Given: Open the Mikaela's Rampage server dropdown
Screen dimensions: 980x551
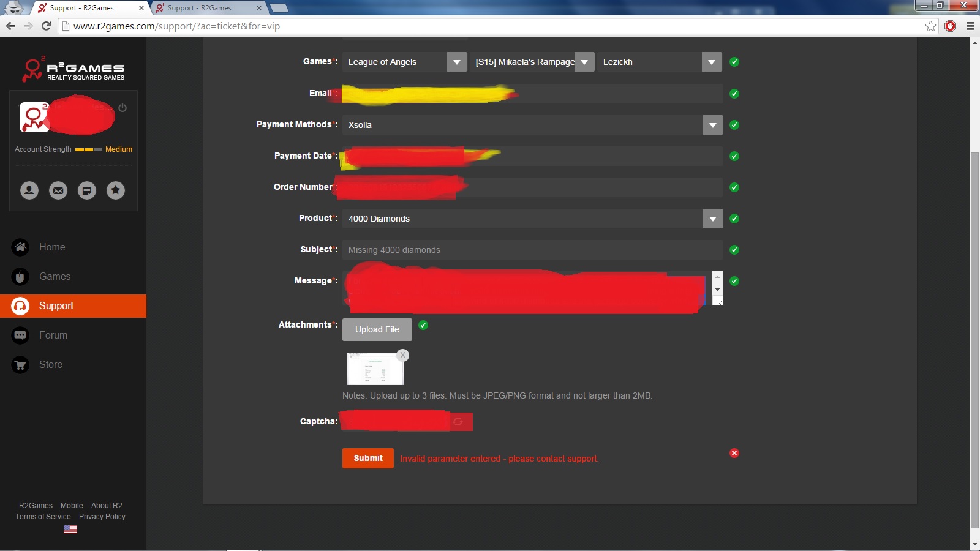Looking at the screenshot, I should click(x=584, y=62).
